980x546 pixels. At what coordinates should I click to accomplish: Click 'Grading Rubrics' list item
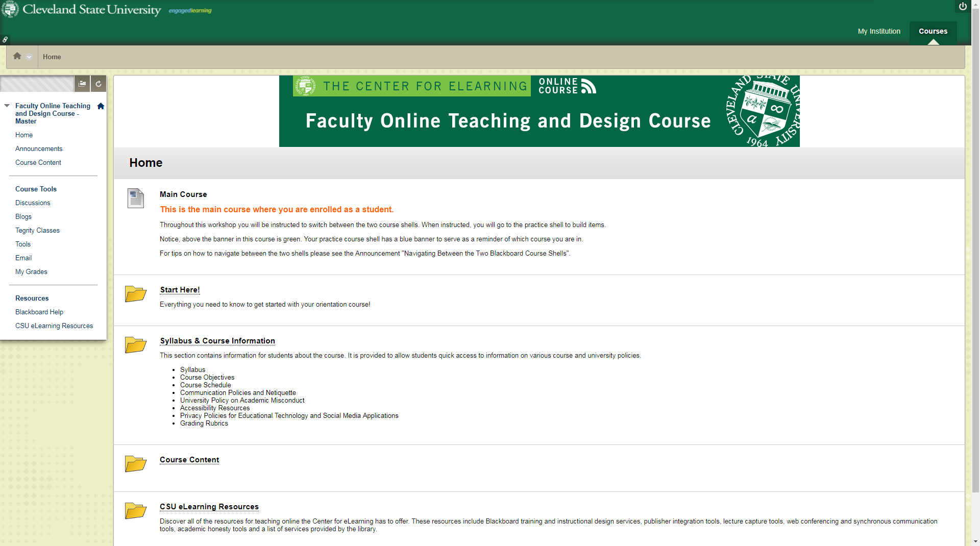[x=204, y=424]
